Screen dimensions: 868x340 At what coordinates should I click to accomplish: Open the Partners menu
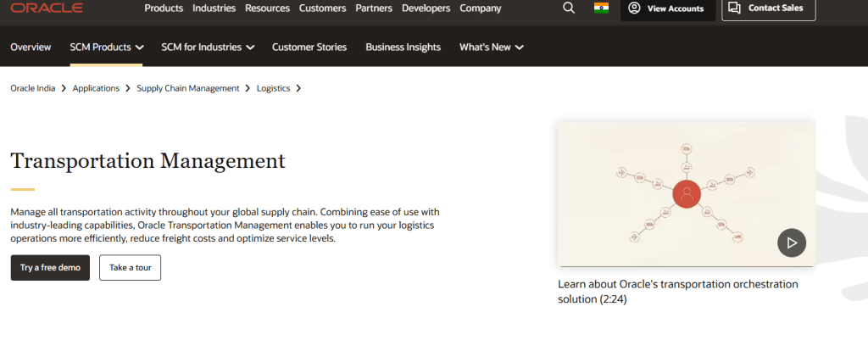coord(374,8)
